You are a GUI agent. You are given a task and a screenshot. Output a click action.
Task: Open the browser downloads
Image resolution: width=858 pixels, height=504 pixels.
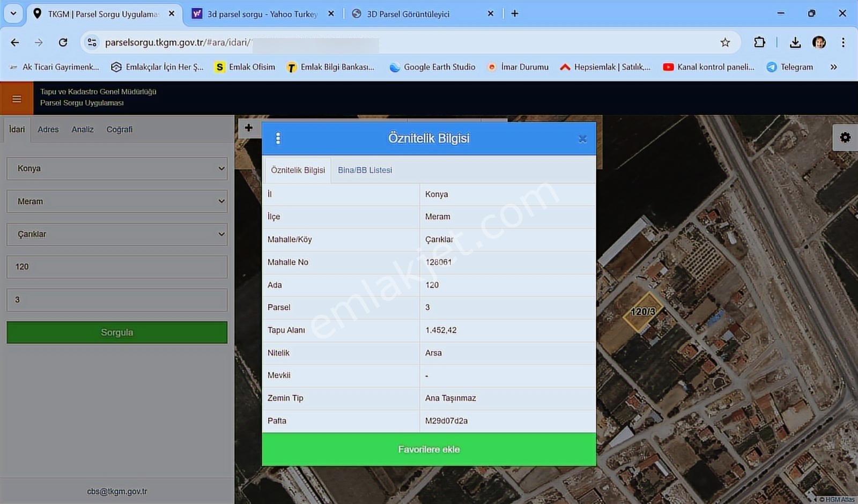pos(795,42)
